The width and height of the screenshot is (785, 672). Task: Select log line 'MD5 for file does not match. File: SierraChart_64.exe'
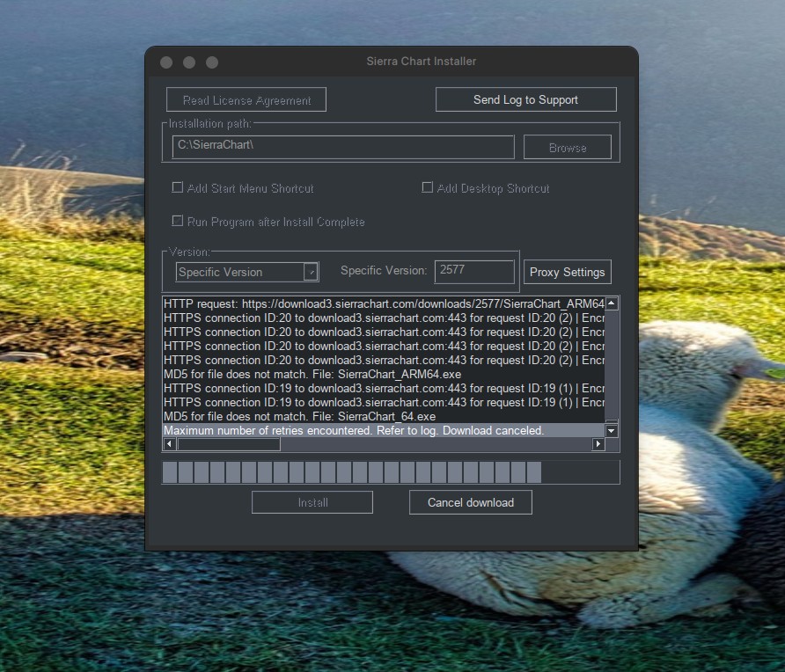pyautogui.click(x=384, y=416)
